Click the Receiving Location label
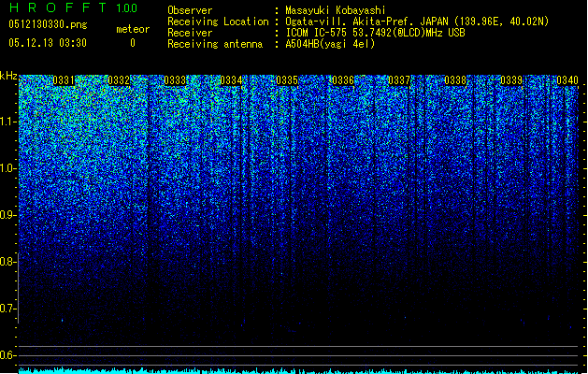The image size is (588, 374). pyautogui.click(x=218, y=22)
